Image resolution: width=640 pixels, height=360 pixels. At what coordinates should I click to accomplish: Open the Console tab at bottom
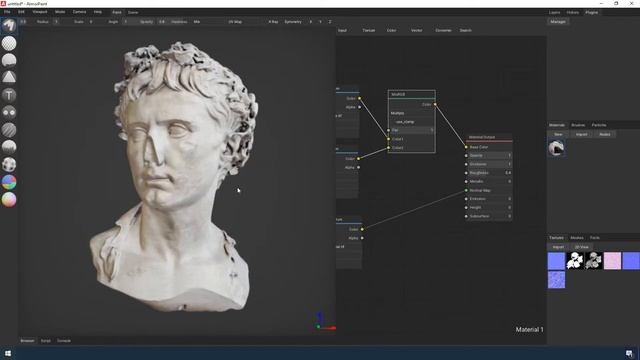pyautogui.click(x=64, y=341)
